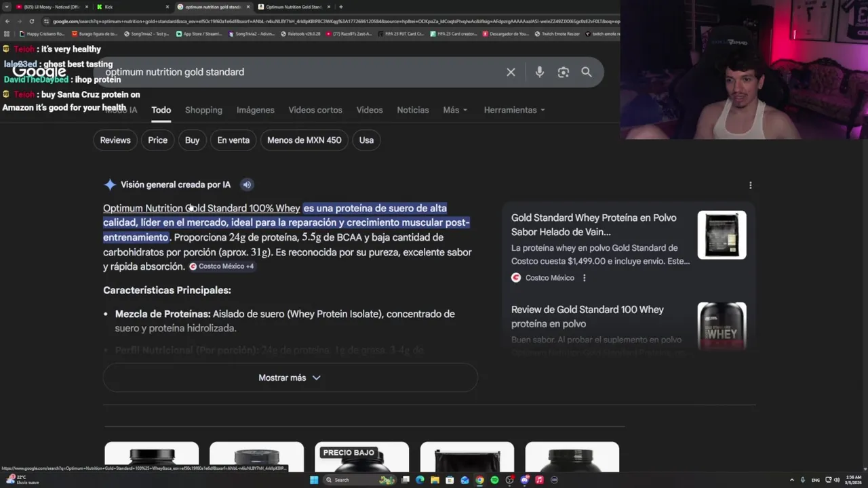Switch to Noticias results tab

tap(413, 110)
